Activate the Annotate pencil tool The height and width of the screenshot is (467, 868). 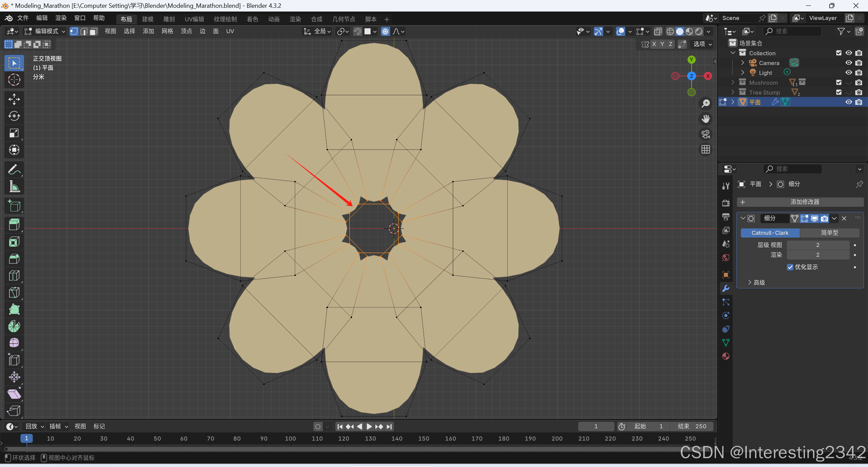coord(14,169)
